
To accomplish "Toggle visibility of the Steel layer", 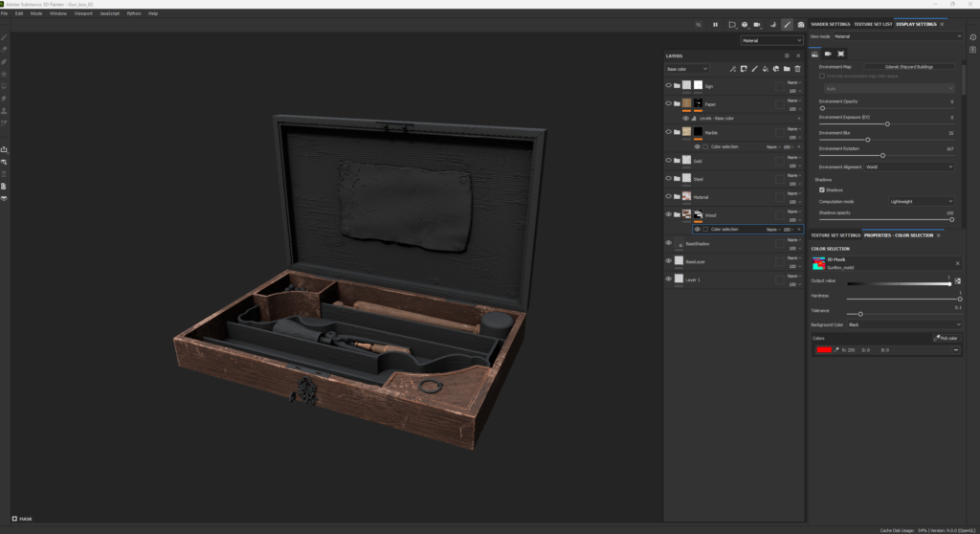I will (668, 179).
